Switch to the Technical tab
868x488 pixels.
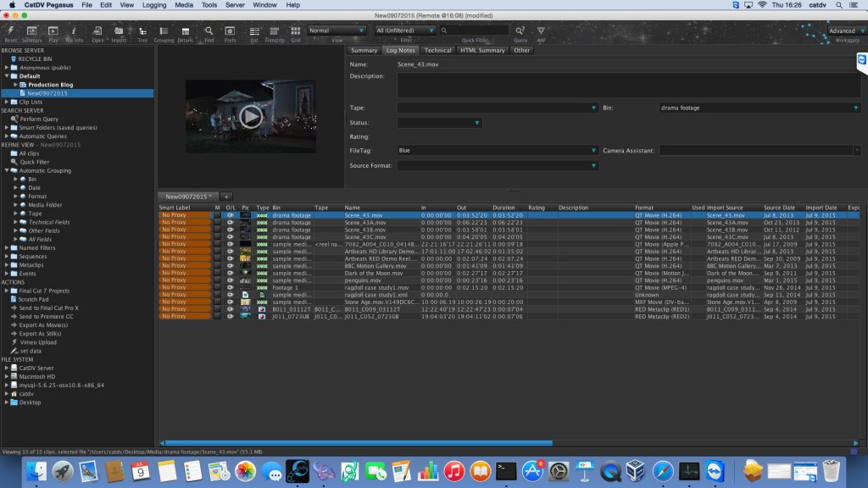440,50
